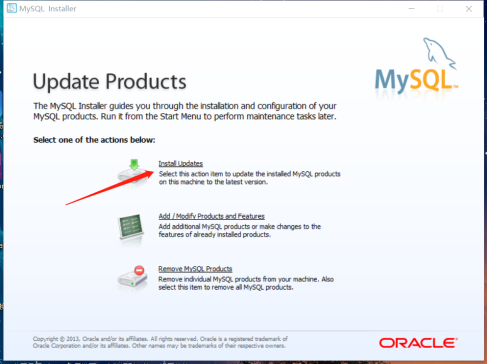Minimize the MySQL Installer window
Image resolution: width=487 pixels, height=364 pixels.
[412, 9]
